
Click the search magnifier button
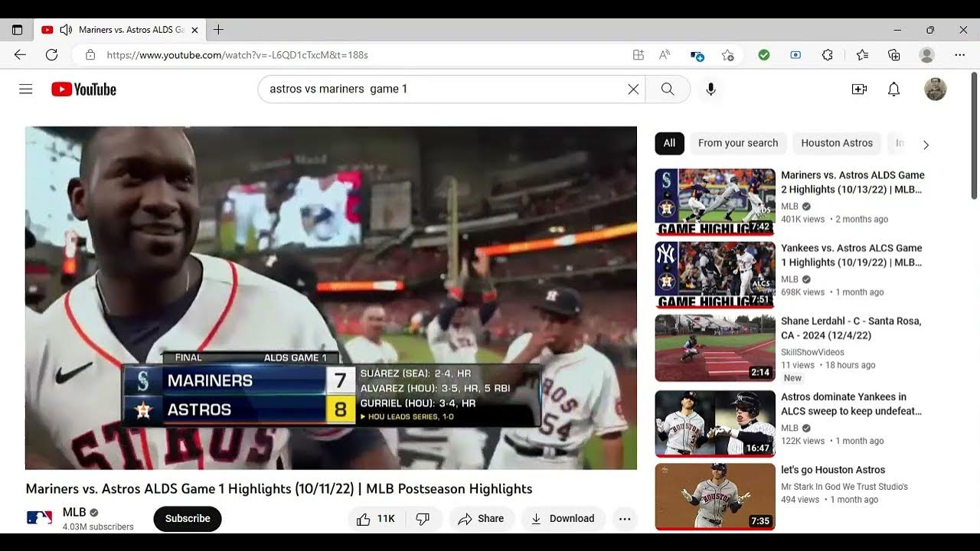(668, 90)
